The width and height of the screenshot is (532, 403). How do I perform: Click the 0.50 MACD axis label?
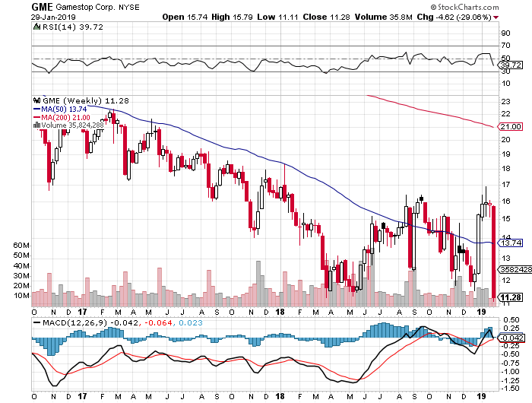[511, 320]
